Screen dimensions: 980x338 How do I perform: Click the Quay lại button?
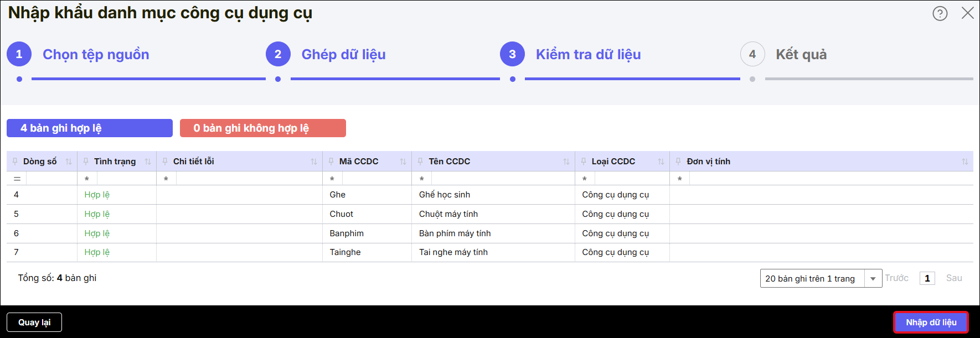click(x=34, y=323)
